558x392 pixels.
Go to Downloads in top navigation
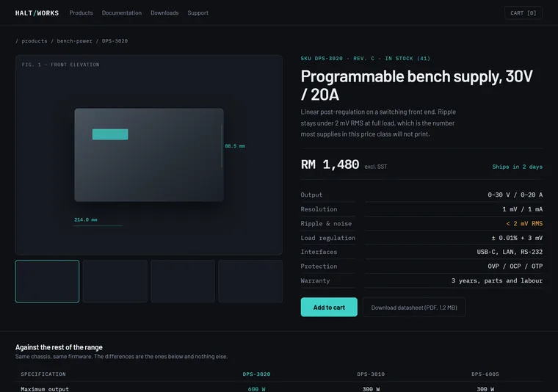tap(164, 12)
